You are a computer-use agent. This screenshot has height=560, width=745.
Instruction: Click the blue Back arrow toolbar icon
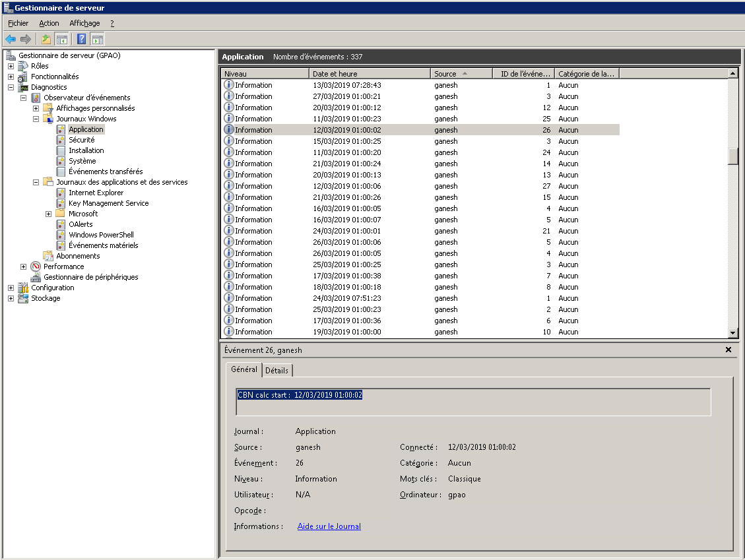(11, 40)
